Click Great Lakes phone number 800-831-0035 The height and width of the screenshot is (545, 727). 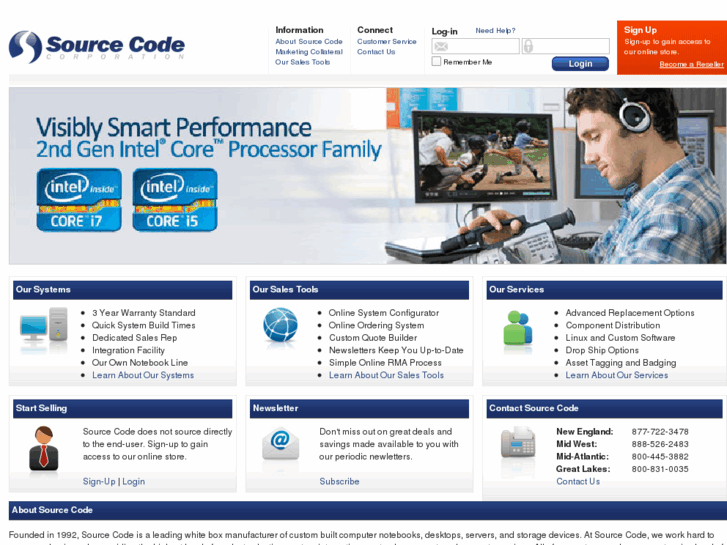[660, 469]
